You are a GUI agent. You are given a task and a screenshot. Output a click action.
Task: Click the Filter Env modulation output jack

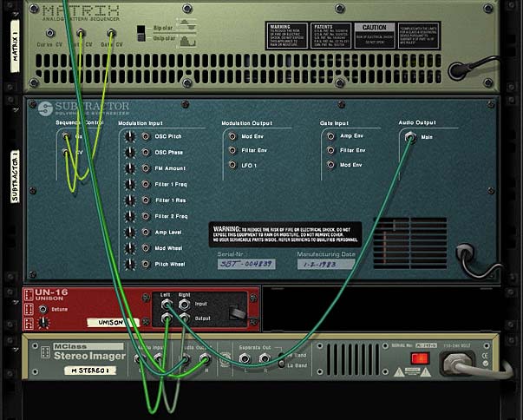coord(232,150)
